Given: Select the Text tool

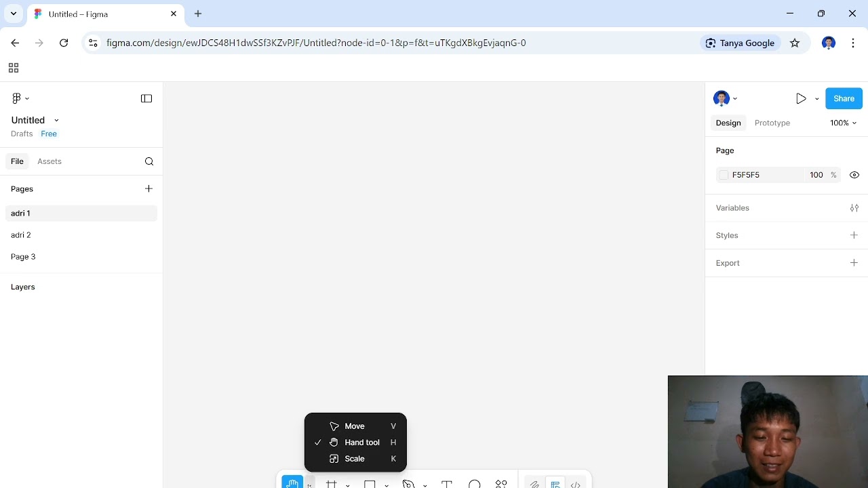Looking at the screenshot, I should tap(447, 484).
